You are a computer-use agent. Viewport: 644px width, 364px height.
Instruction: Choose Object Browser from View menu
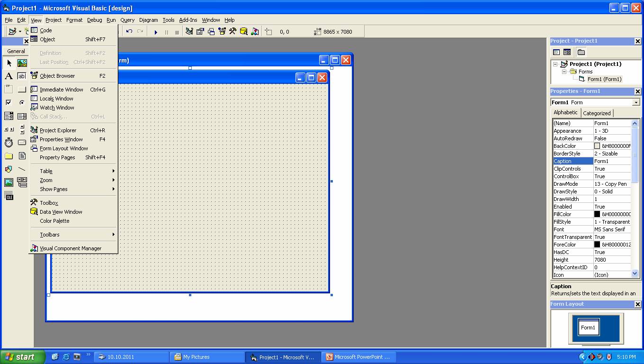(x=73, y=76)
